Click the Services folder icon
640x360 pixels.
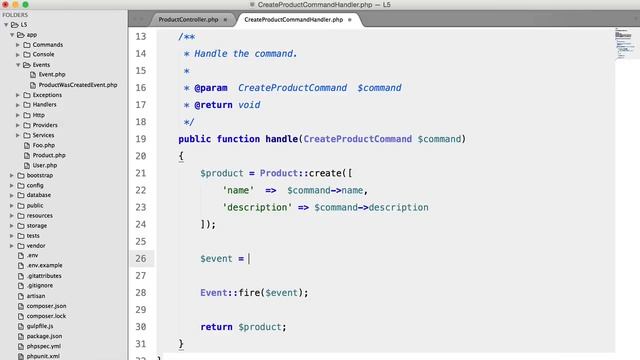(27, 135)
